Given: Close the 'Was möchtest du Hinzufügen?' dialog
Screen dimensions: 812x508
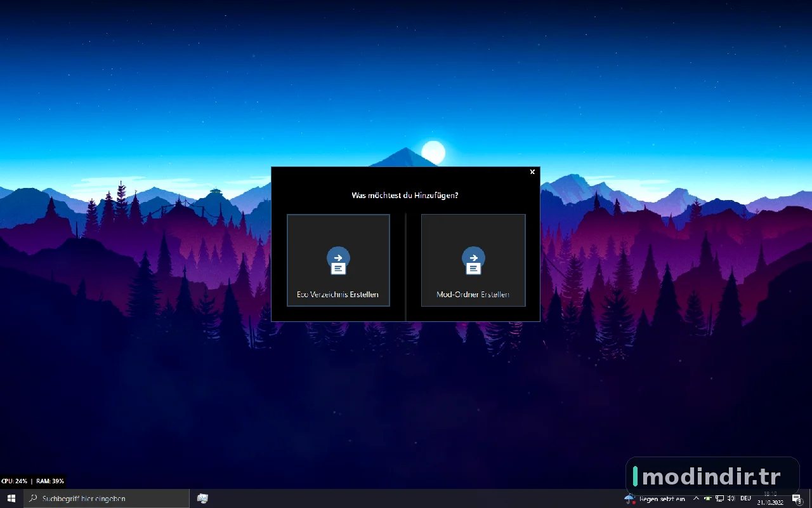Looking at the screenshot, I should click(x=532, y=172).
